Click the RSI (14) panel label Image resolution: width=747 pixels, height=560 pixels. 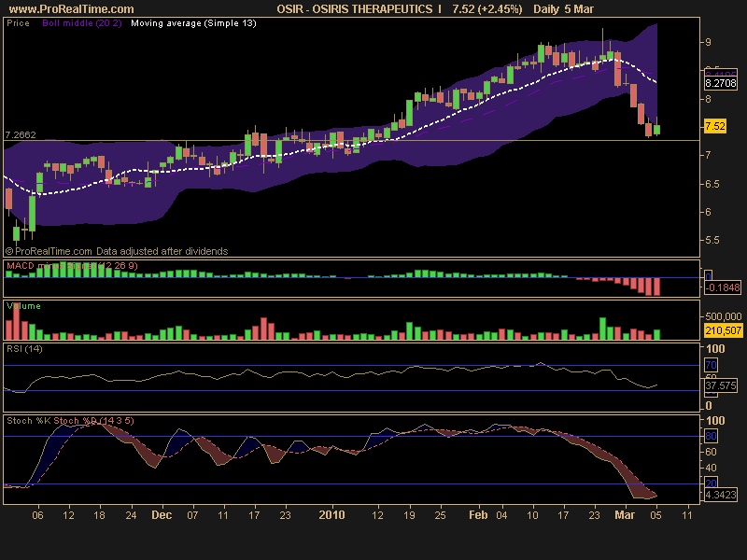pyautogui.click(x=24, y=348)
